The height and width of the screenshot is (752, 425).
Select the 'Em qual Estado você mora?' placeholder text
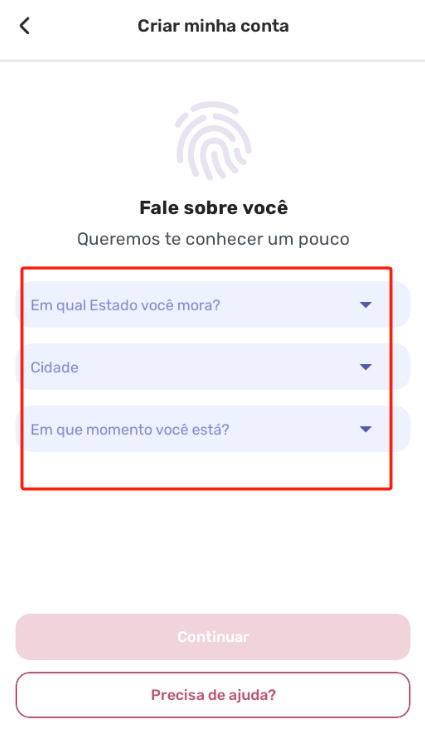pos(125,306)
